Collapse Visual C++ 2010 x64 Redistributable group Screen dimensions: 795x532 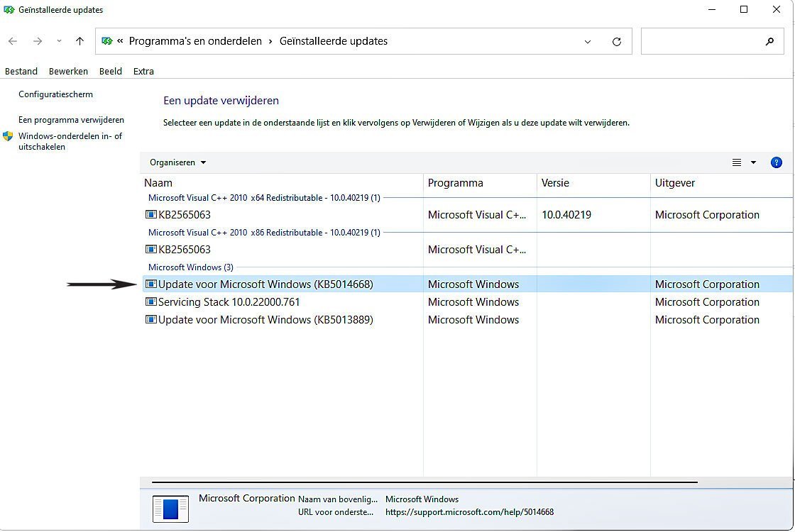coord(264,198)
